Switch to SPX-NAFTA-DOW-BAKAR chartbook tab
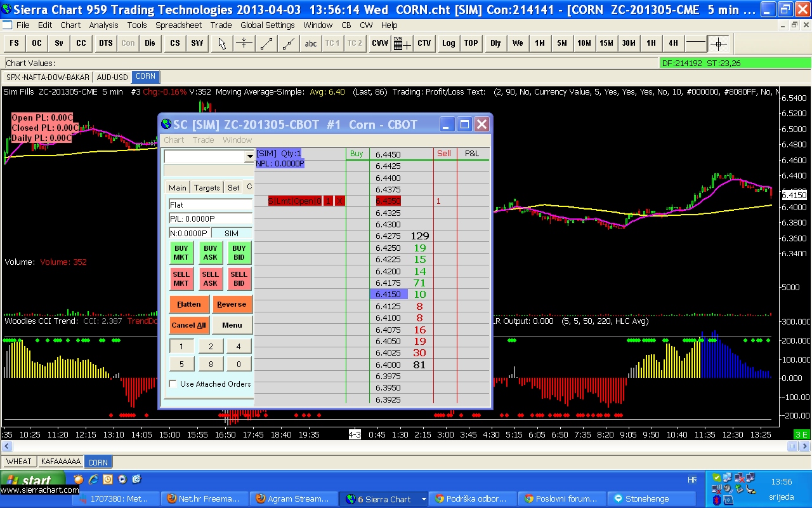Viewport: 812px width, 508px height. click(48, 77)
